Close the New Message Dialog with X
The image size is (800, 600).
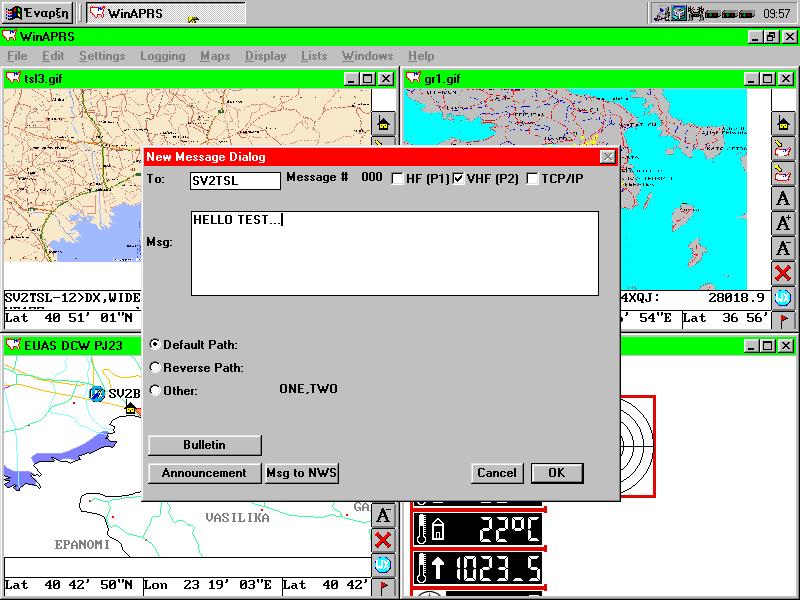click(607, 157)
